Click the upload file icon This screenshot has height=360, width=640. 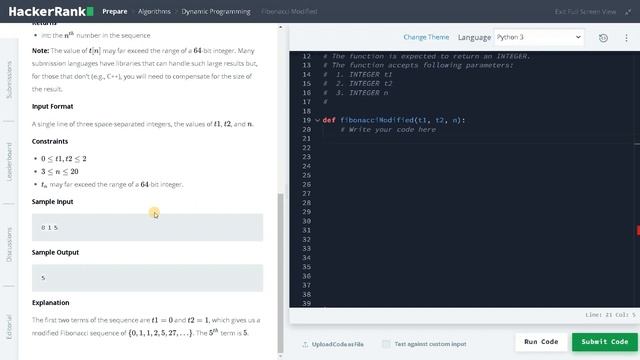[305, 344]
